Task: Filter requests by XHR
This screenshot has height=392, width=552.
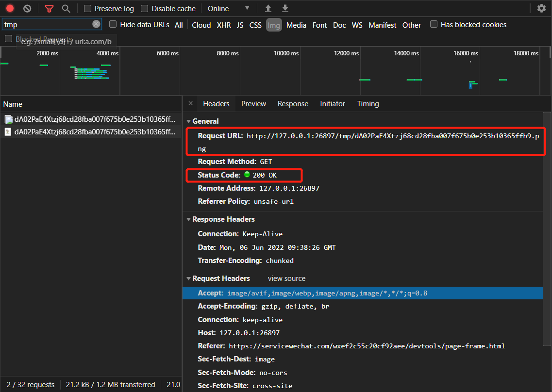Action: coord(224,25)
